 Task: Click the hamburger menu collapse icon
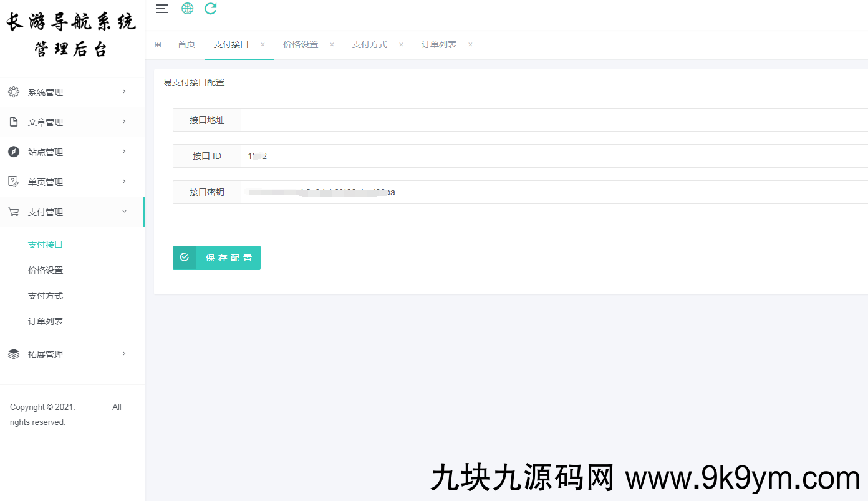point(162,9)
